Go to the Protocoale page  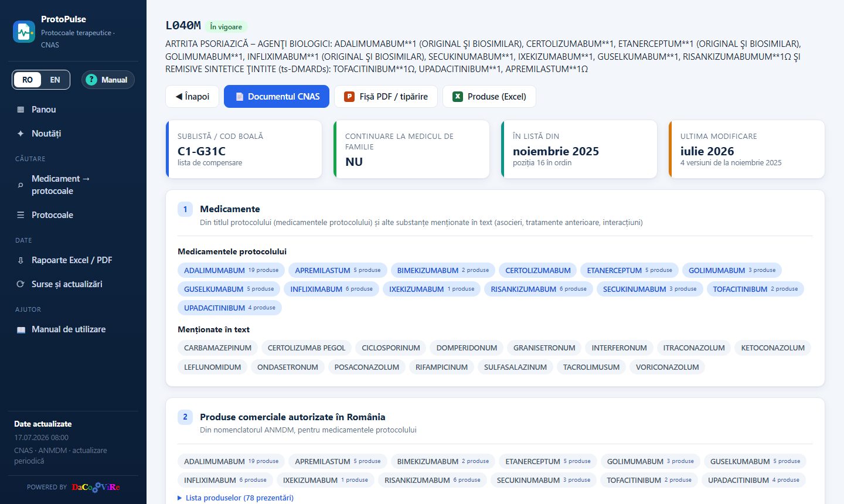click(73, 215)
